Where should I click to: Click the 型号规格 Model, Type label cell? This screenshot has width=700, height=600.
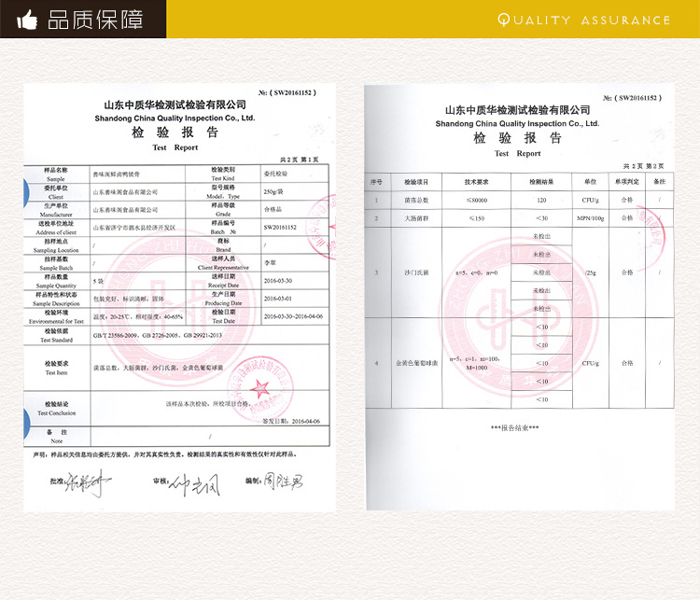tap(223, 192)
